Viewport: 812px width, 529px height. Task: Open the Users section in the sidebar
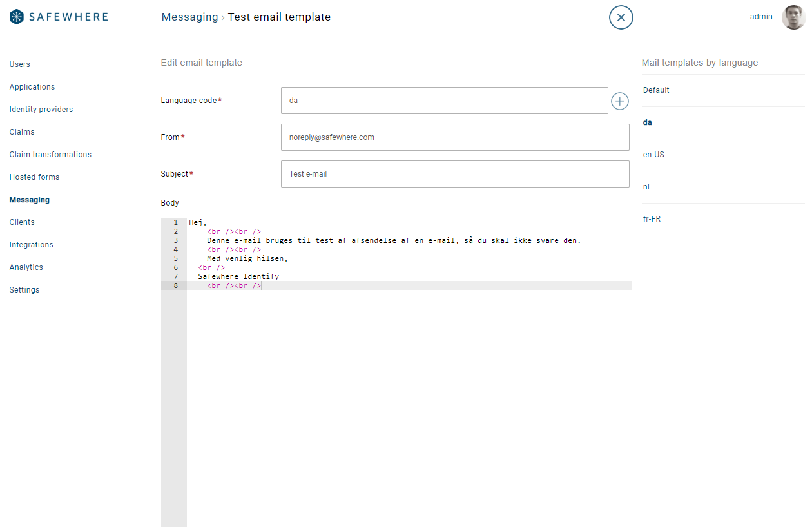point(19,64)
